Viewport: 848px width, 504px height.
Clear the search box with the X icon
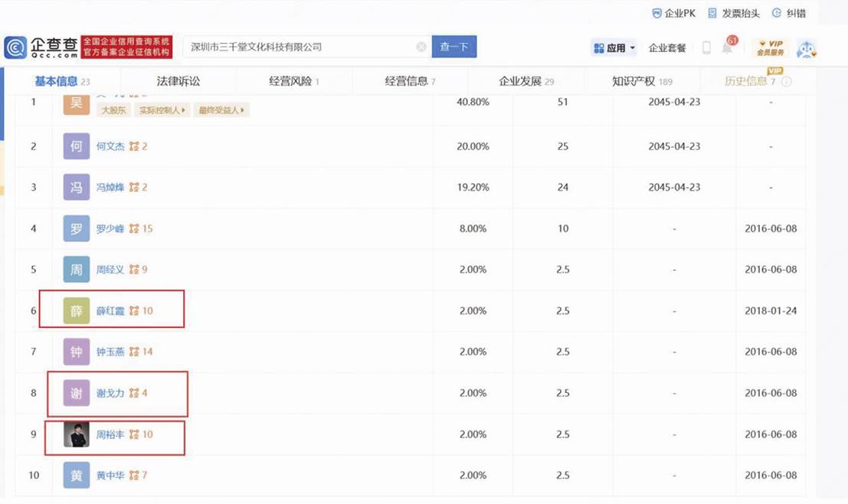421,47
